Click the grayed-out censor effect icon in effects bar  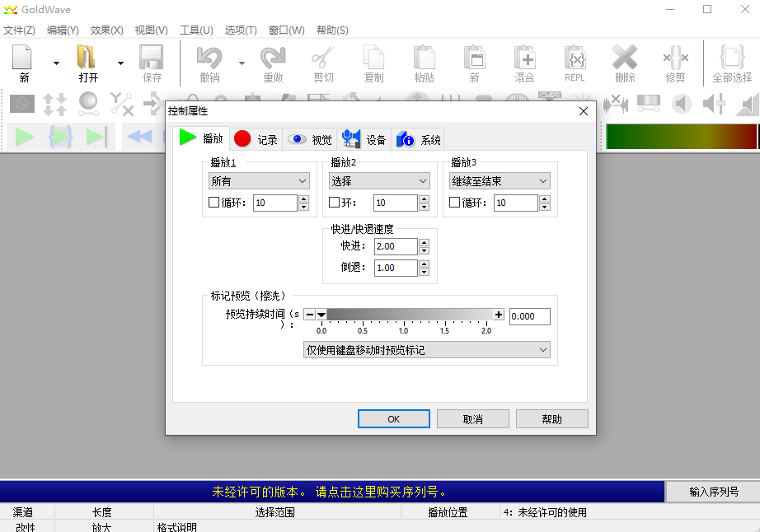22,104
